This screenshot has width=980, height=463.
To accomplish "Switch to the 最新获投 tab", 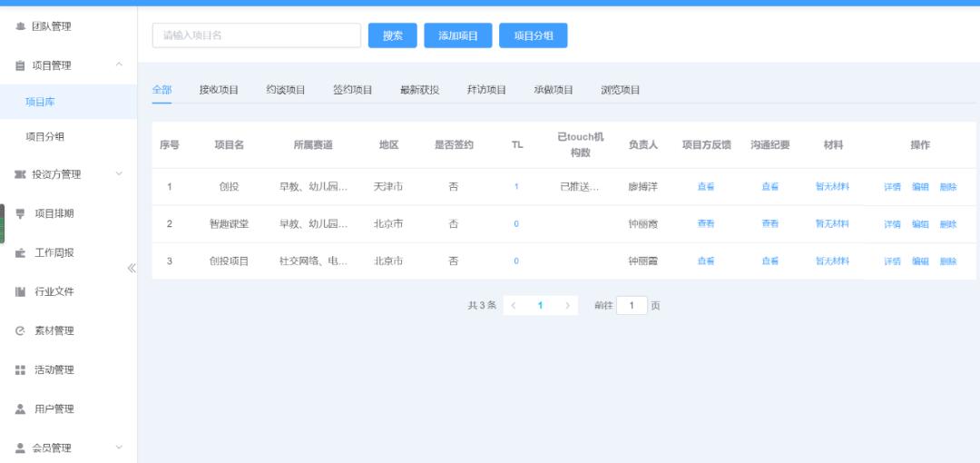I will (419, 90).
